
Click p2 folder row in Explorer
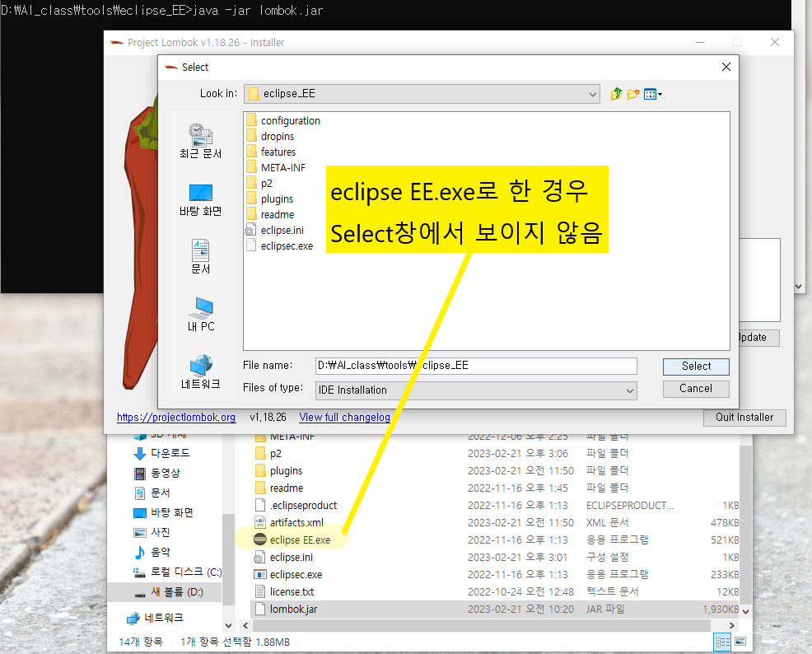(x=495, y=454)
